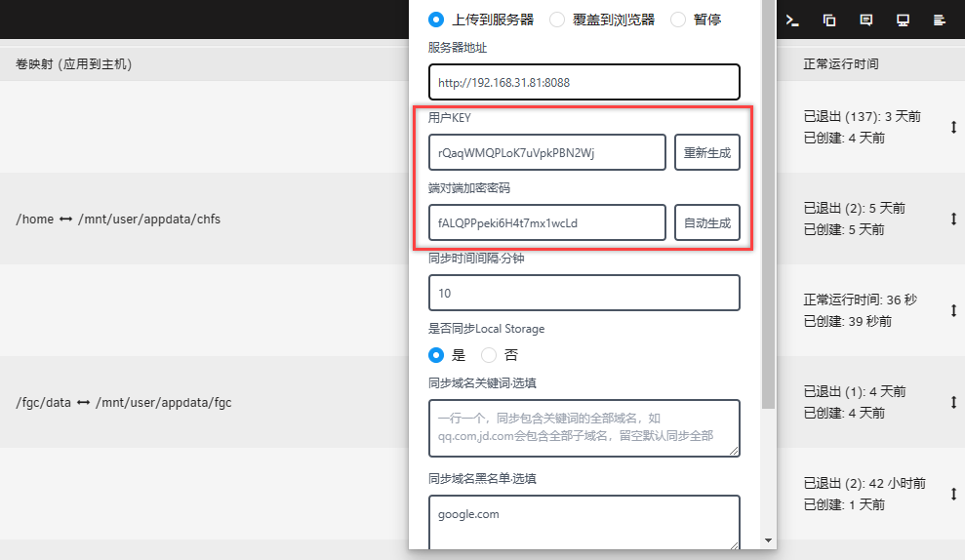Viewport: 965px width, 560px height.
Task: Click reorder arrows beside 已退出 (2): 5 天前
Action: point(953,220)
